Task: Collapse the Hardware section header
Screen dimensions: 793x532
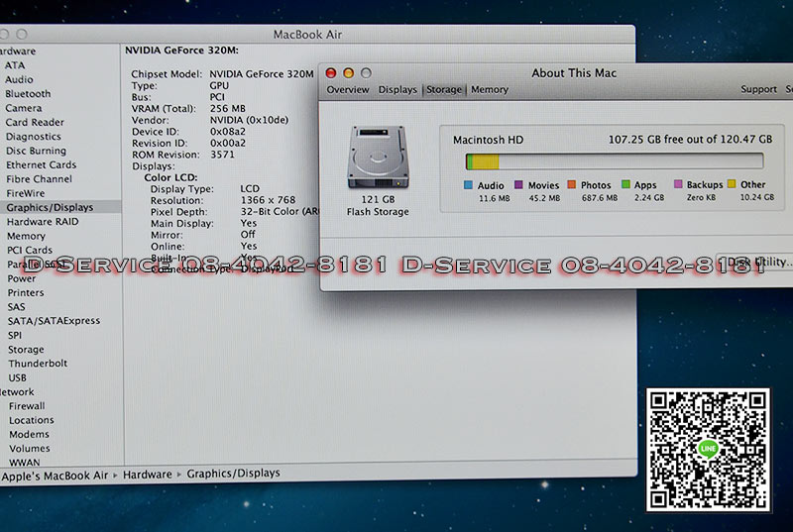Action: 18,52
